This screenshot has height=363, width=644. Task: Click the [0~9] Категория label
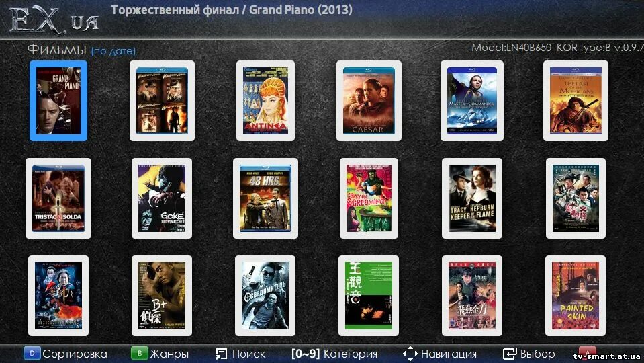[x=334, y=354]
